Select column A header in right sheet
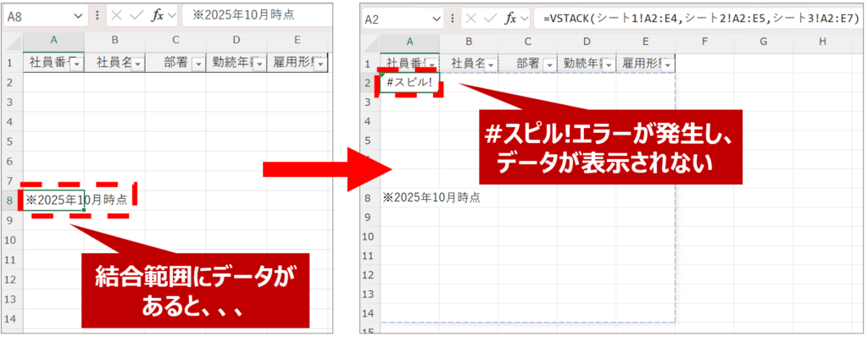The width and height of the screenshot is (868, 337). (409, 41)
